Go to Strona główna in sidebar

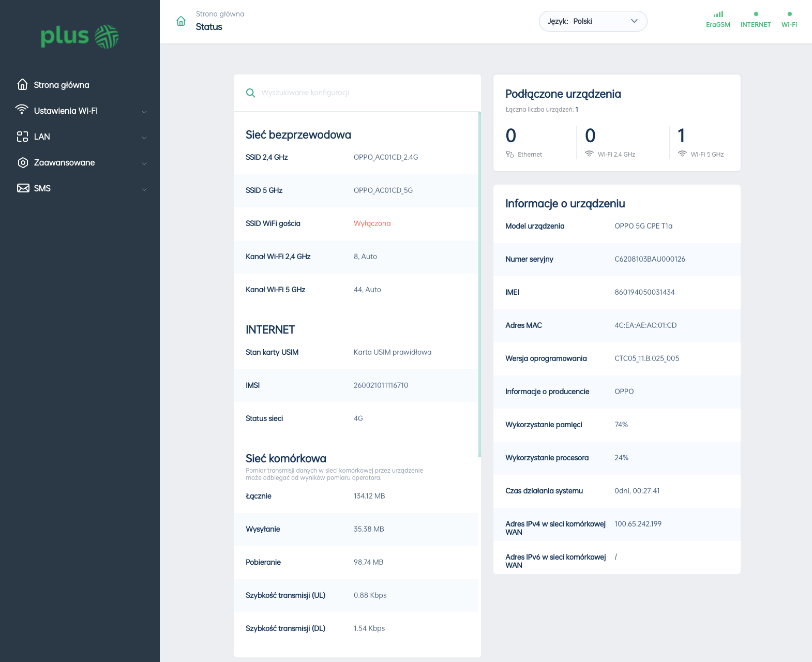(x=61, y=85)
